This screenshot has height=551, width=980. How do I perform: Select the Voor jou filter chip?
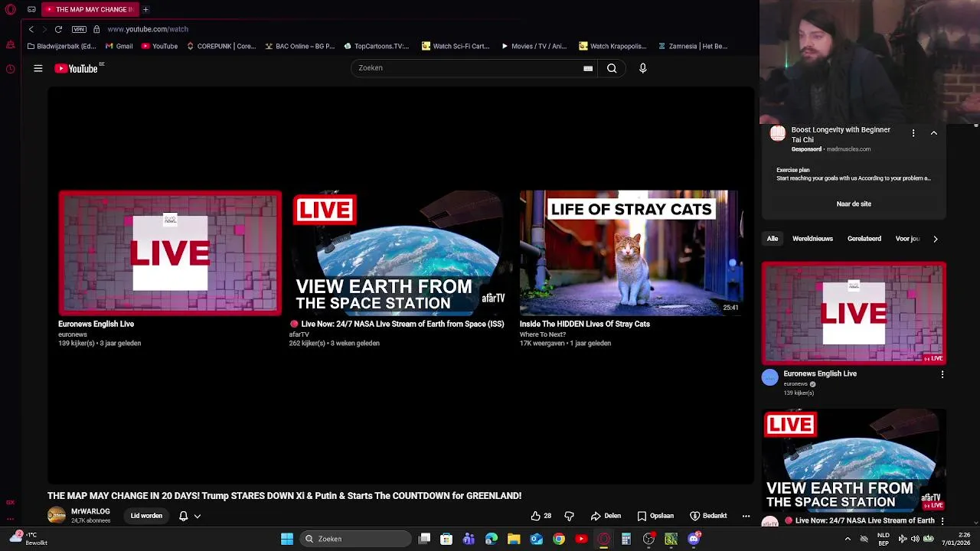908,239
